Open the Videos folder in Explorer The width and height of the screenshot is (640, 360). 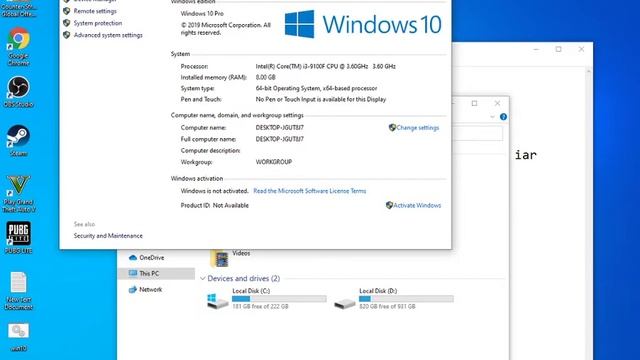(x=230, y=258)
